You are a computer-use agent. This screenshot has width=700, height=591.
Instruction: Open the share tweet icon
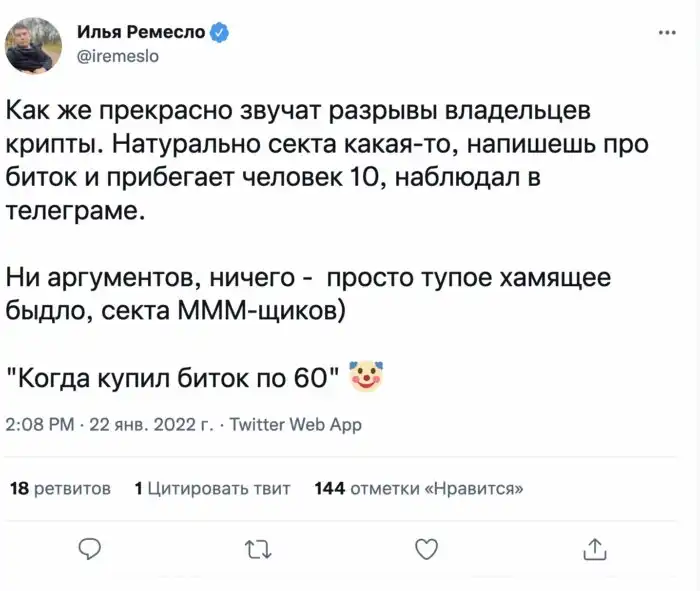594,548
